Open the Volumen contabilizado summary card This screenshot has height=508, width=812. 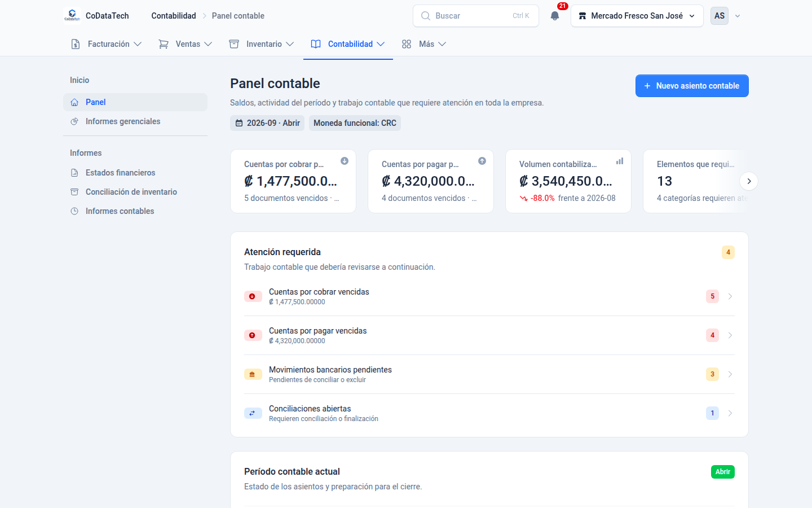tap(568, 181)
